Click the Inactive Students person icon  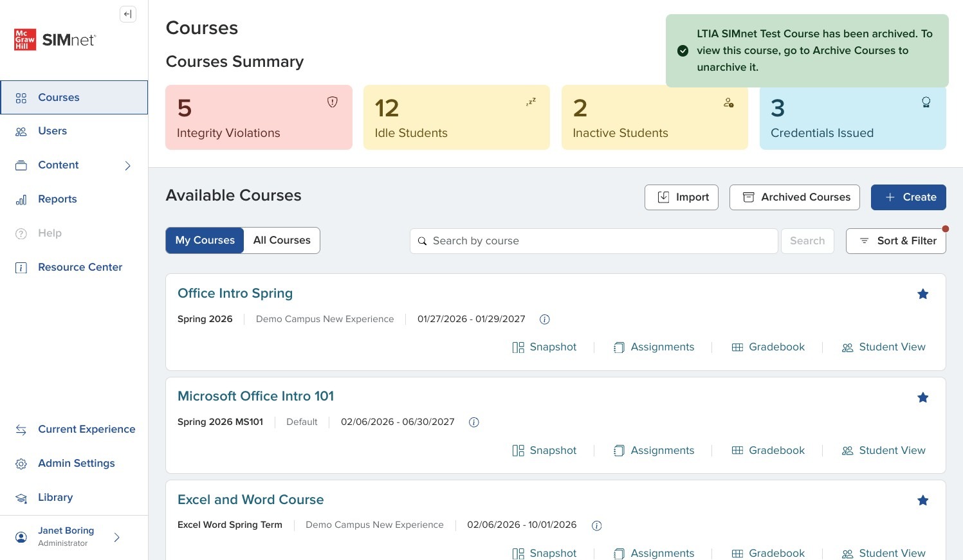(729, 102)
